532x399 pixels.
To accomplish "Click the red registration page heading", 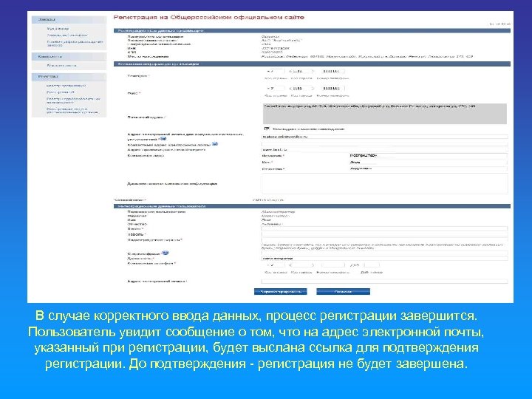I will click(x=208, y=17).
